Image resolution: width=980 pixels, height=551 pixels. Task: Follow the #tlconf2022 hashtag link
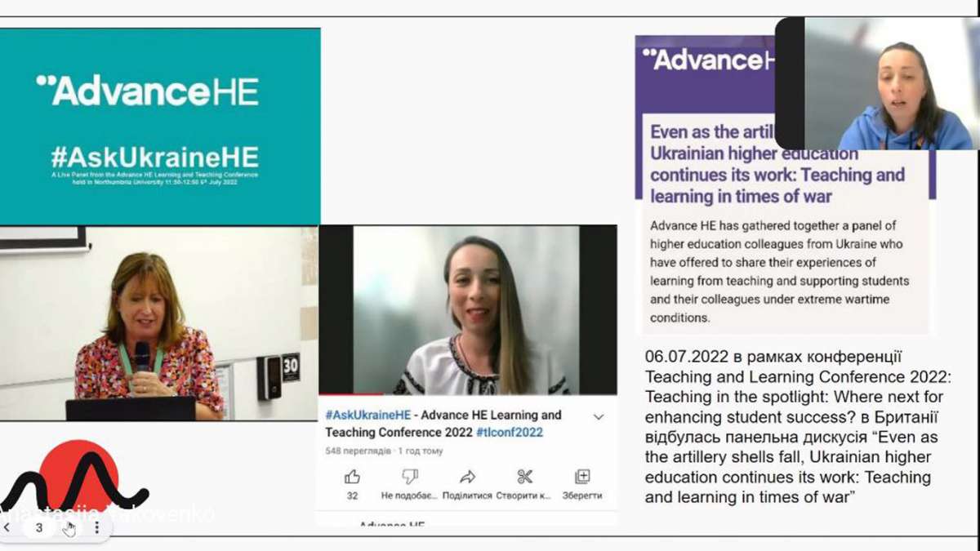click(x=510, y=433)
